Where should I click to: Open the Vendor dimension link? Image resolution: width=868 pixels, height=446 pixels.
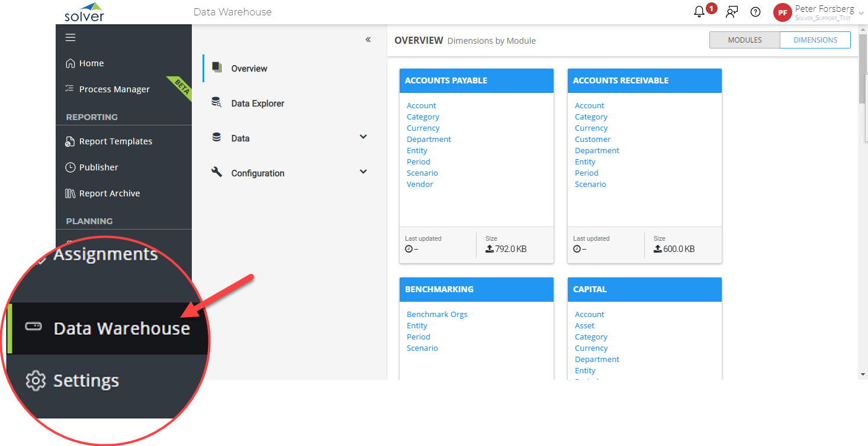click(420, 185)
